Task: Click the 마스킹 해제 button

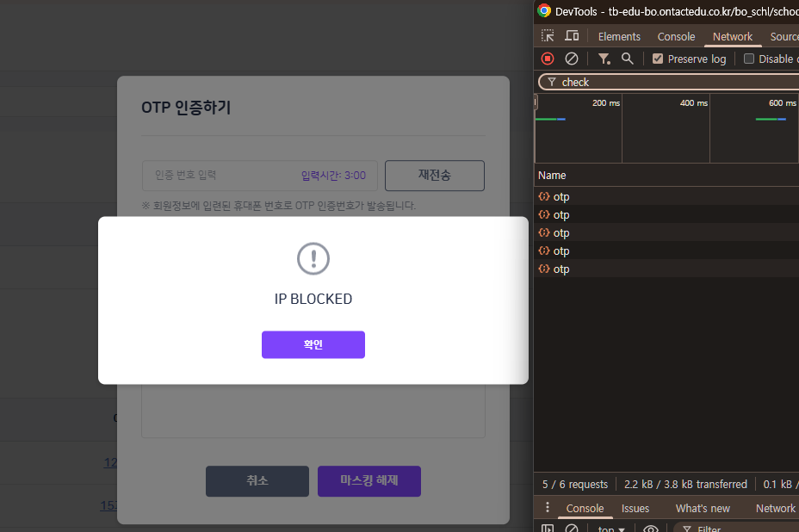Action: (x=369, y=481)
